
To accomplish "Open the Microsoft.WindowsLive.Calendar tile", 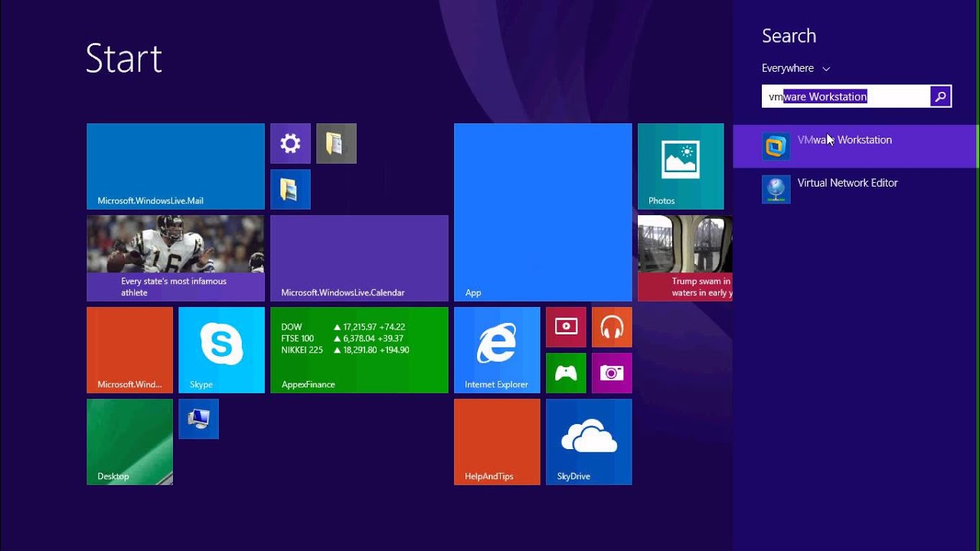I will [x=359, y=258].
